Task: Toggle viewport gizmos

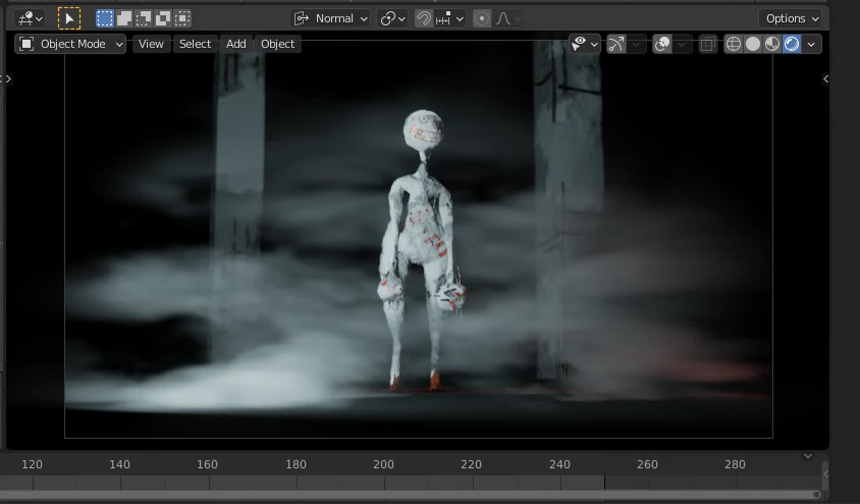Action: [616, 44]
